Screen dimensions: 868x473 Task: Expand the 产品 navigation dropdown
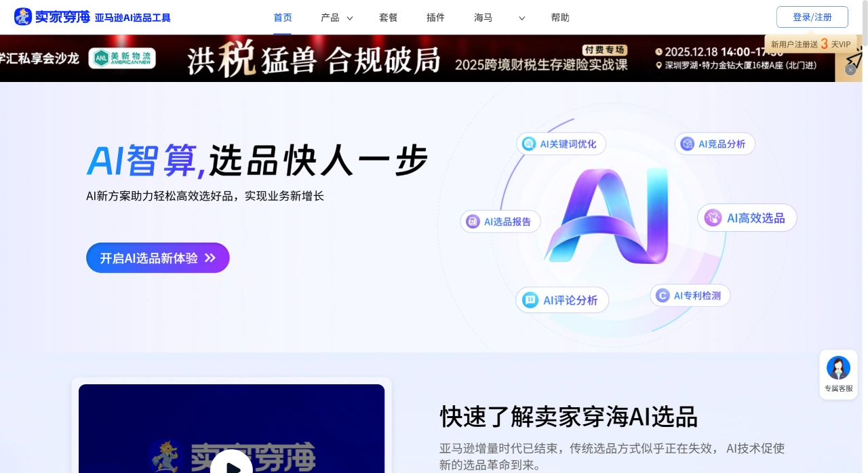(x=336, y=18)
